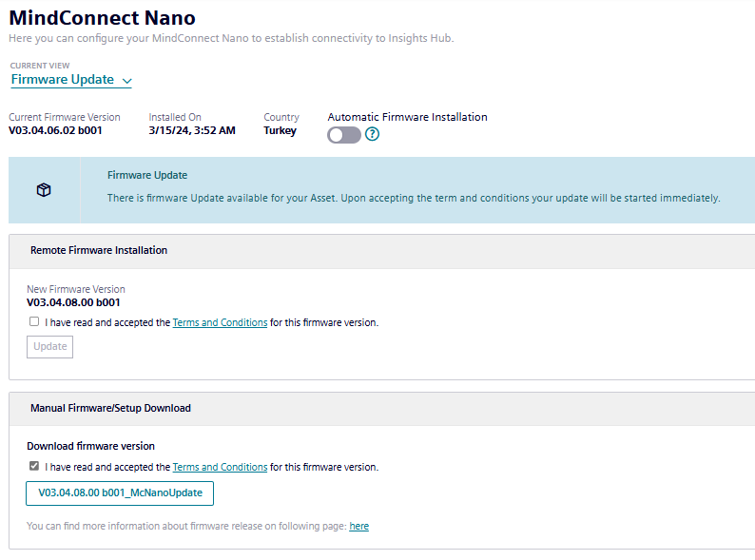Follow the 'here' firmware release information link
Viewport: 755px width, 560px height.
click(x=359, y=526)
